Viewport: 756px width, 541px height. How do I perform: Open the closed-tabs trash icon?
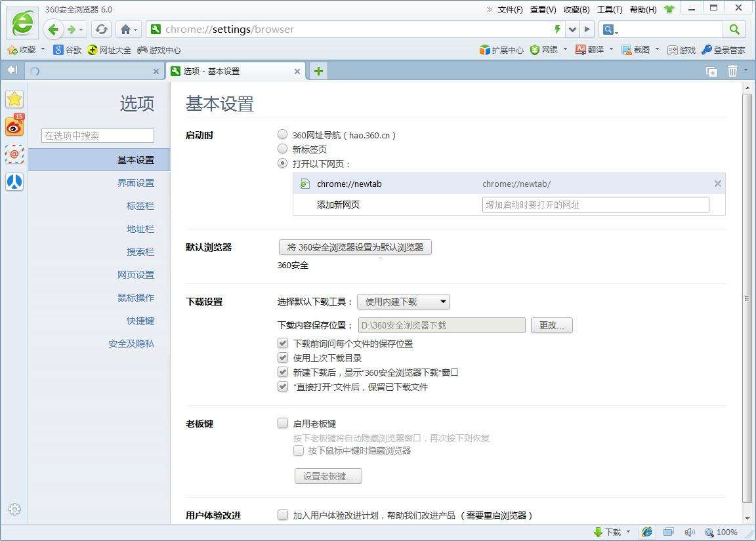pos(732,71)
